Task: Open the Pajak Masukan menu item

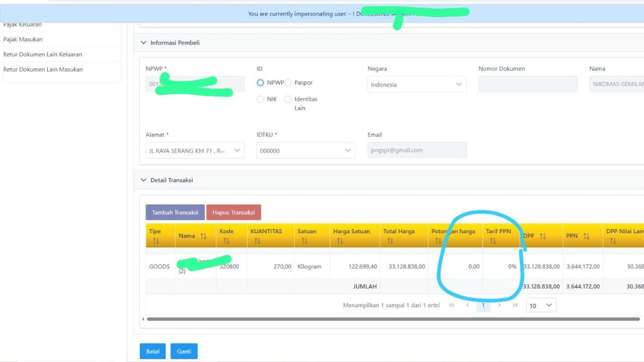Action: [x=24, y=39]
